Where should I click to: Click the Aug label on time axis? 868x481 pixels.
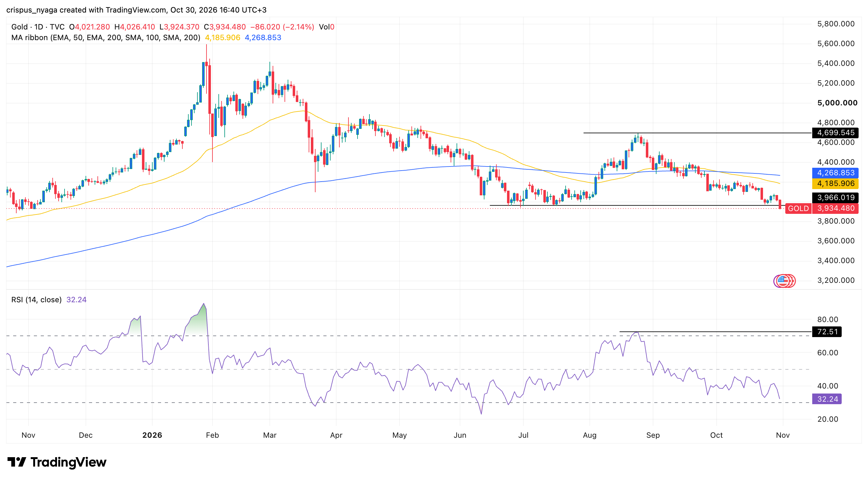tap(590, 435)
